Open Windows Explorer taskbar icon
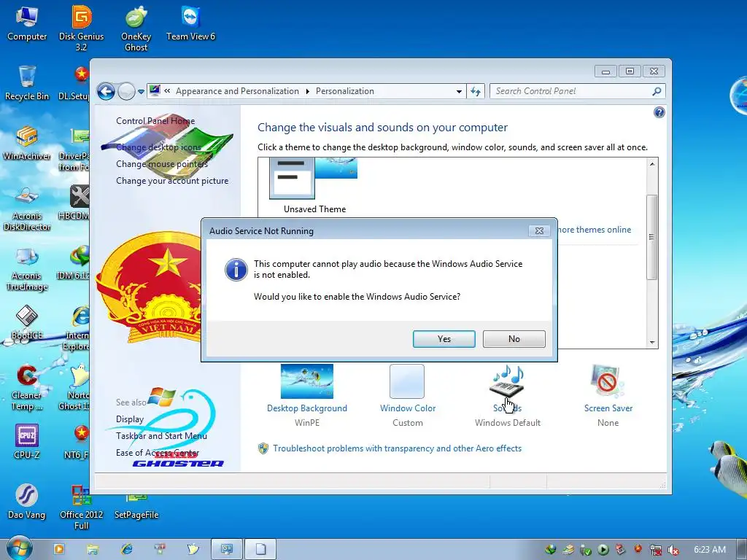This screenshot has width=747, height=560. [x=93, y=550]
